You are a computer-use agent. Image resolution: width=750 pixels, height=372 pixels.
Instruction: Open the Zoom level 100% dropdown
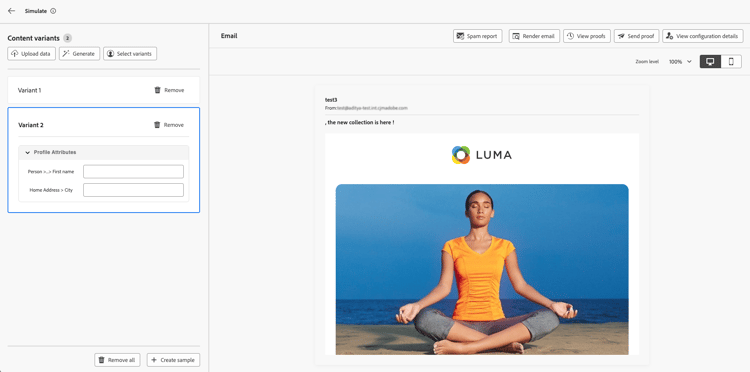(680, 62)
